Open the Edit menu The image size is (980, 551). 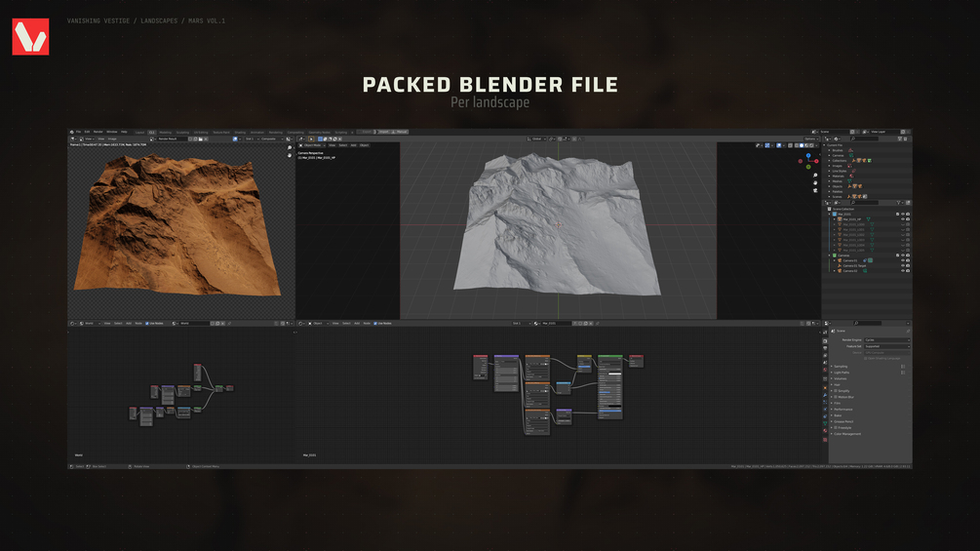click(87, 132)
